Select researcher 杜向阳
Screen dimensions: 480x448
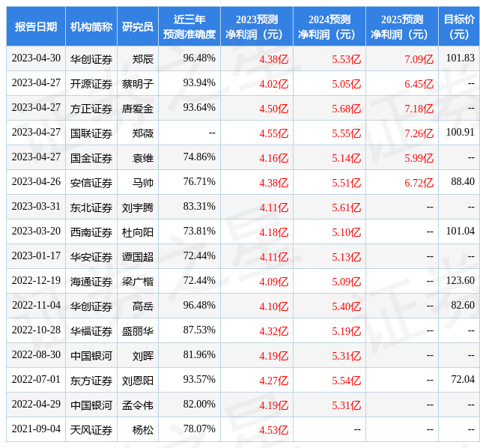(138, 232)
